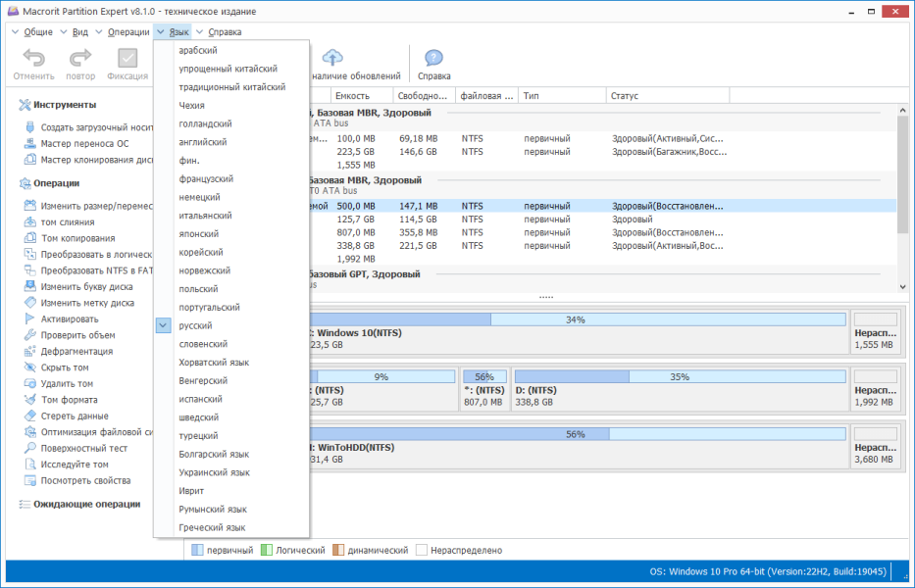The width and height of the screenshot is (915, 588).
Task: Click the Удалить том icon
Action: point(29,383)
